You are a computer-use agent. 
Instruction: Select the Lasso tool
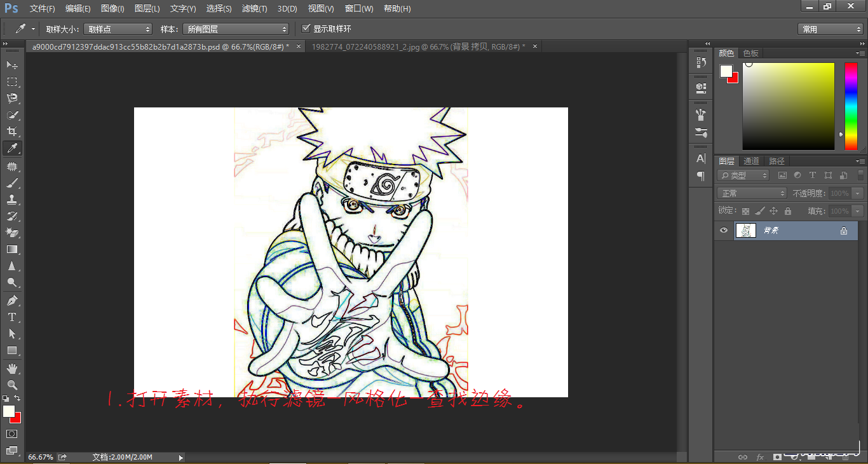point(12,98)
